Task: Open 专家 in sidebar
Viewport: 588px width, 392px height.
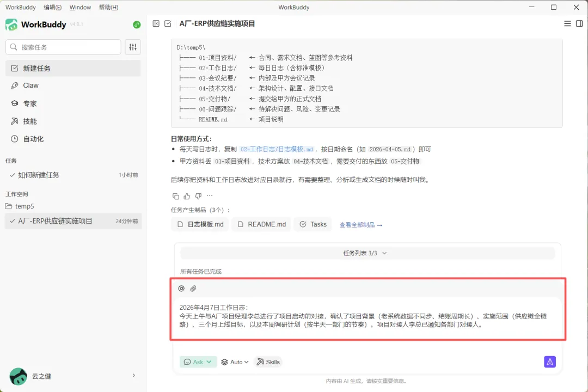Action: [x=73, y=103]
